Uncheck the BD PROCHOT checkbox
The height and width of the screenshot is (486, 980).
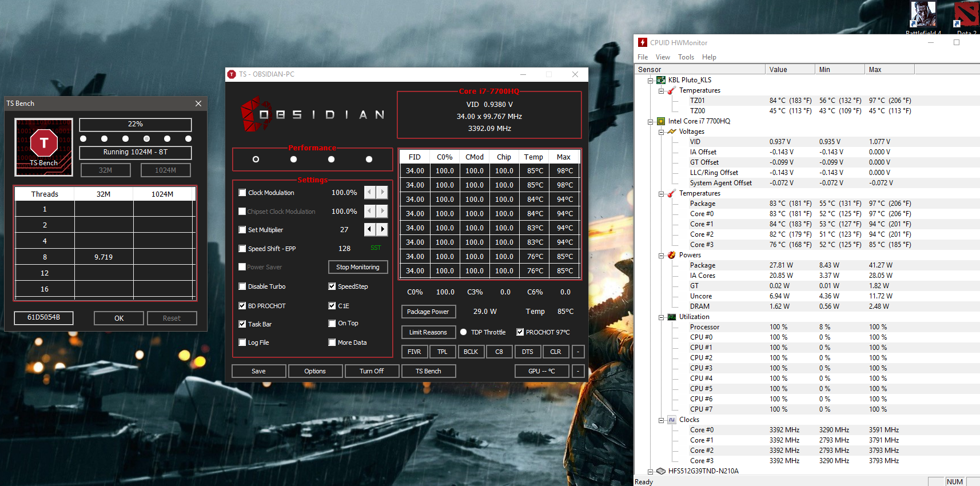coord(242,306)
